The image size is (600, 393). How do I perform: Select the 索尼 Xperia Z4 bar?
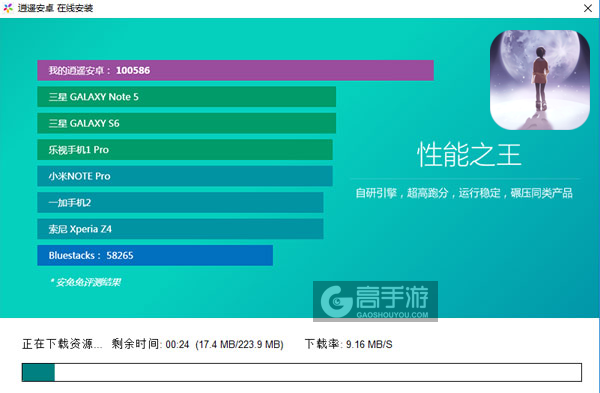pyautogui.click(x=180, y=229)
